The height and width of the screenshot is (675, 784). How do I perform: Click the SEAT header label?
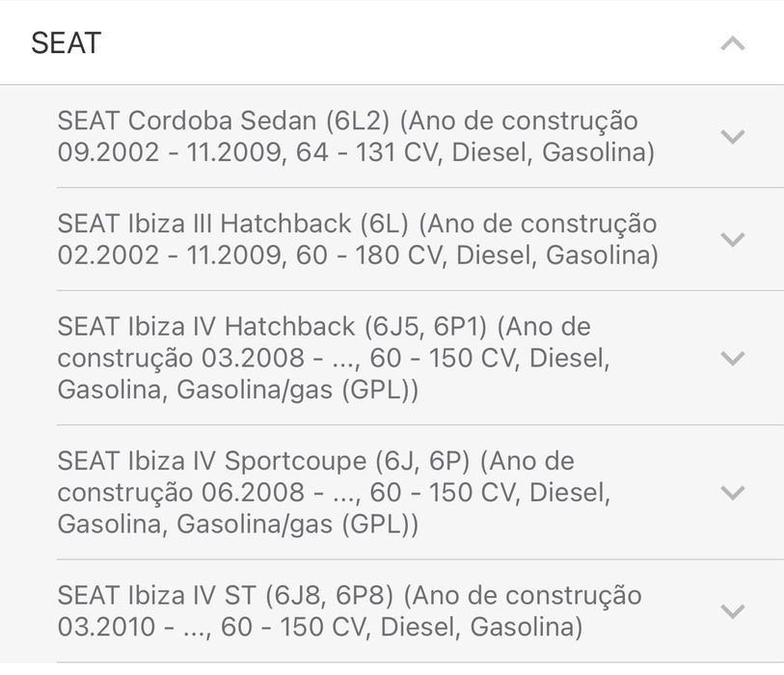(x=66, y=43)
